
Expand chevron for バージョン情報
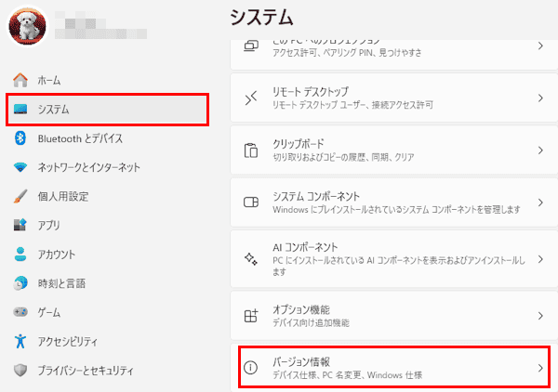540,368
